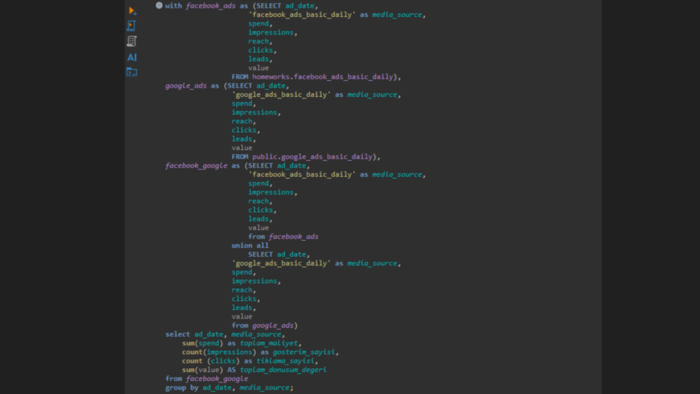Click the 'facebook_google' CTE definition name
700x394 pixels.
pos(196,166)
